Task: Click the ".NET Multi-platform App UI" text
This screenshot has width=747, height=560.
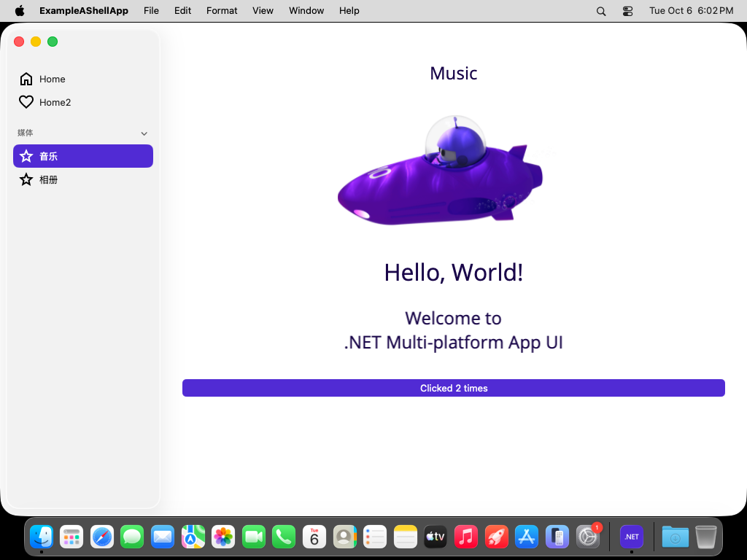Action: (x=454, y=343)
